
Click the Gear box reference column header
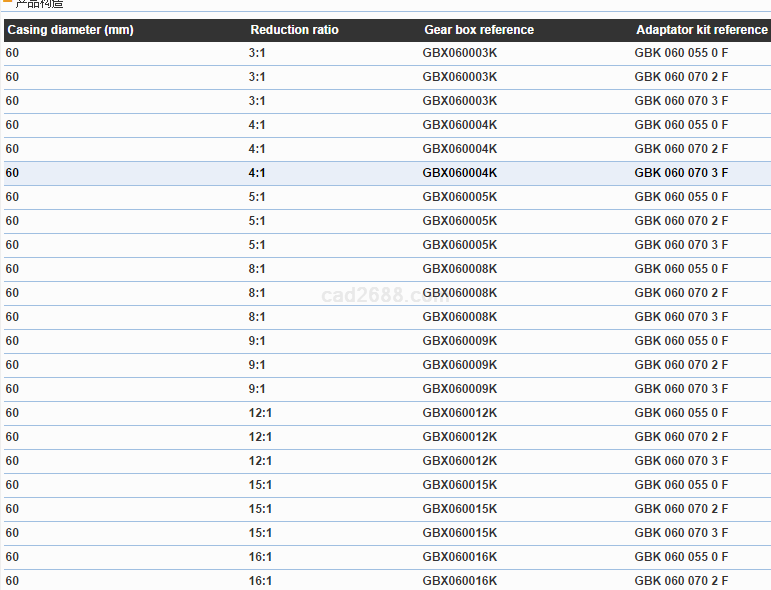click(479, 30)
